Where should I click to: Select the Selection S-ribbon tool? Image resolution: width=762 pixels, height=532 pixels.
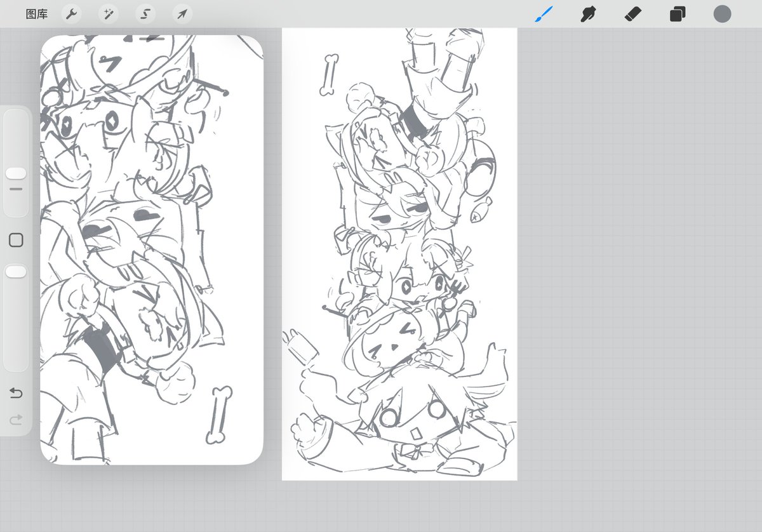145,14
